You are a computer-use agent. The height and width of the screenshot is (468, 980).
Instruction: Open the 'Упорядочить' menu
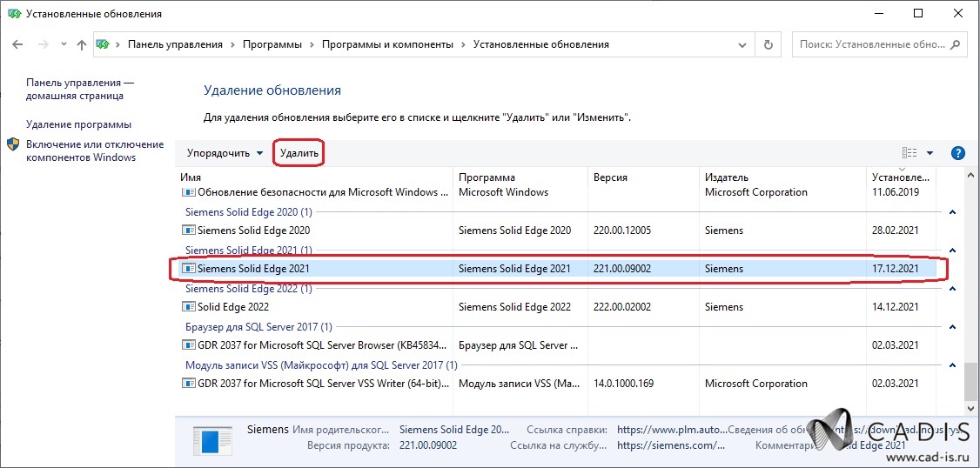click(225, 153)
